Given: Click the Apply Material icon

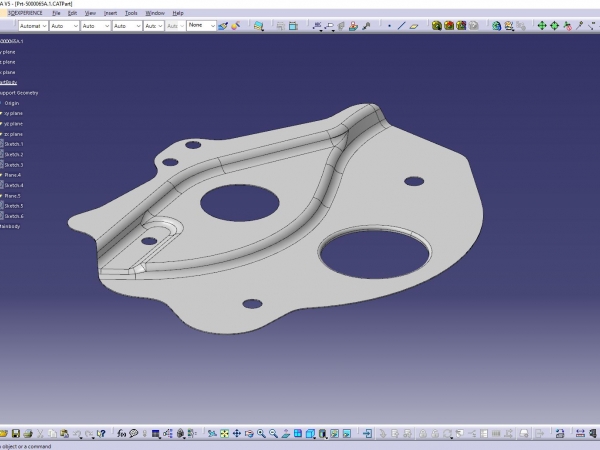Looking at the screenshot, I should 236,26.
